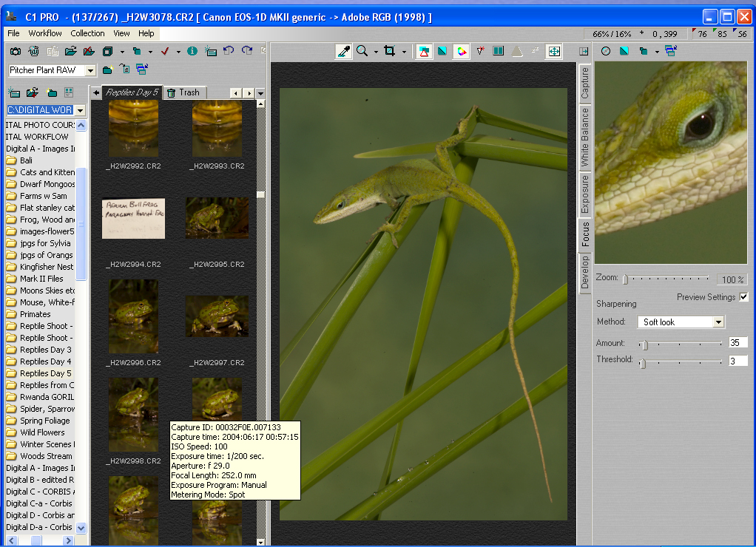The height and width of the screenshot is (547, 756).
Task: Click the Undo arrow icon
Action: click(x=228, y=51)
